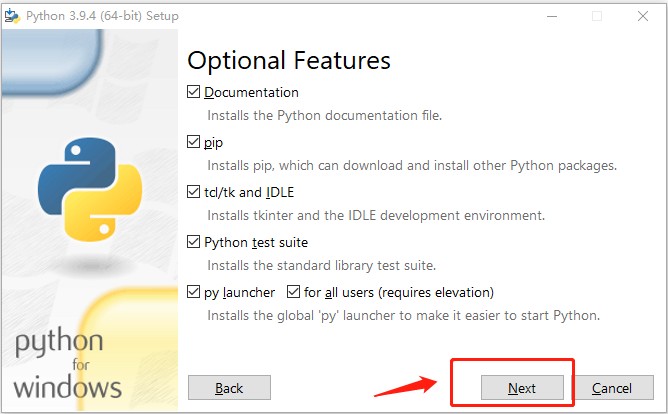
Task: Cancel the Python setup
Action: [x=612, y=388]
